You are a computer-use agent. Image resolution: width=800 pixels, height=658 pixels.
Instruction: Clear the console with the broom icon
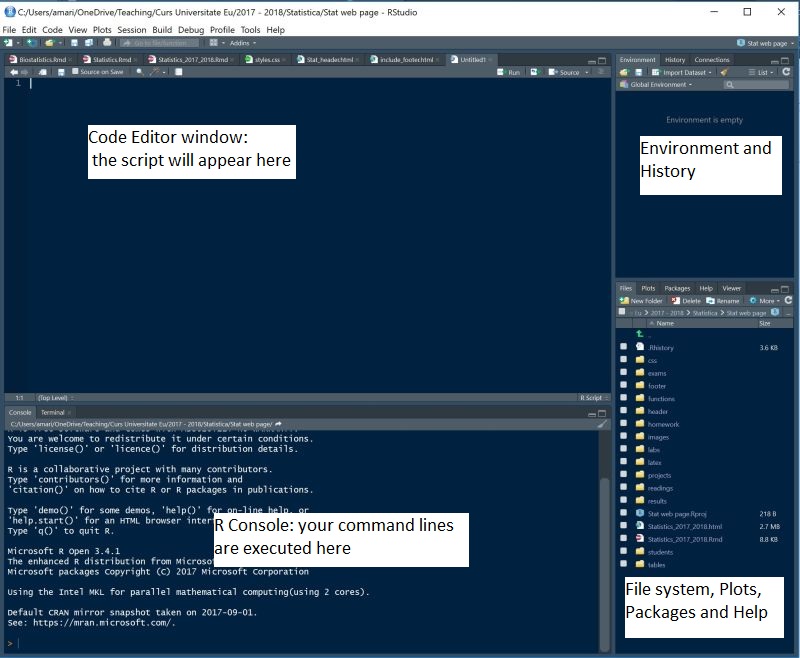click(602, 424)
